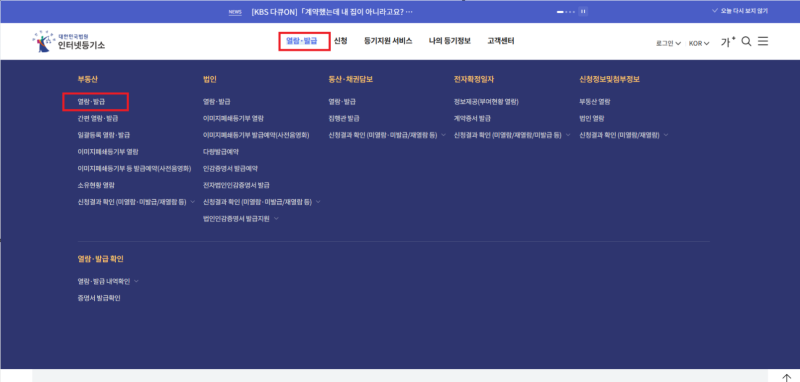Open 집행관 발급
The height and width of the screenshot is (382, 800).
tap(344, 118)
